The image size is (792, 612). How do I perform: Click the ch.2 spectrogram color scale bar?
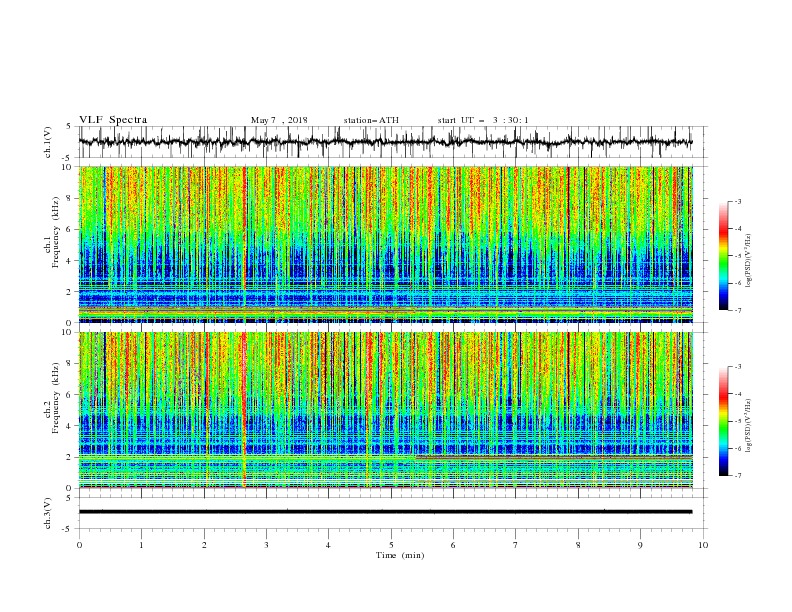tap(724, 421)
